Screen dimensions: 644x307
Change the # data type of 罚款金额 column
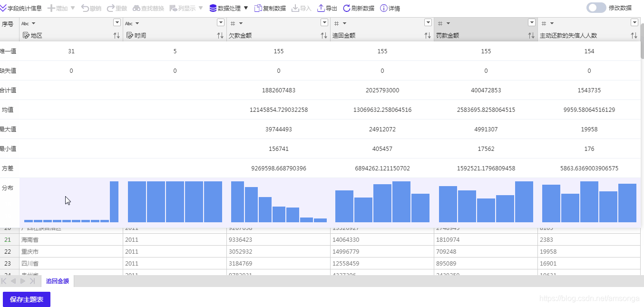(x=444, y=24)
